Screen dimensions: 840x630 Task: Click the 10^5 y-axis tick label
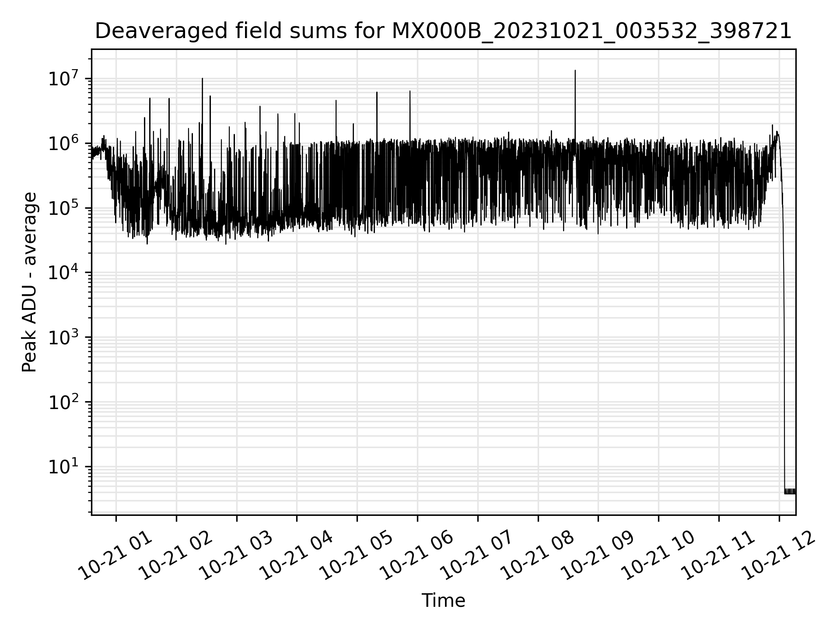click(63, 208)
